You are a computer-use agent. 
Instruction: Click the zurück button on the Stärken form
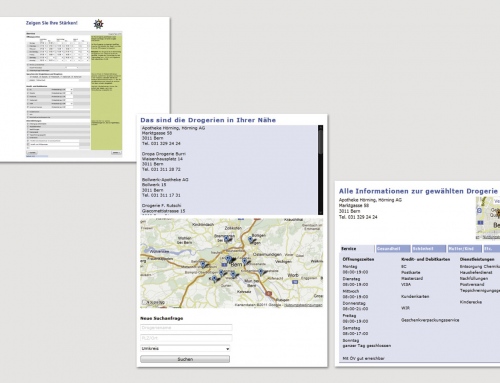click(x=32, y=153)
